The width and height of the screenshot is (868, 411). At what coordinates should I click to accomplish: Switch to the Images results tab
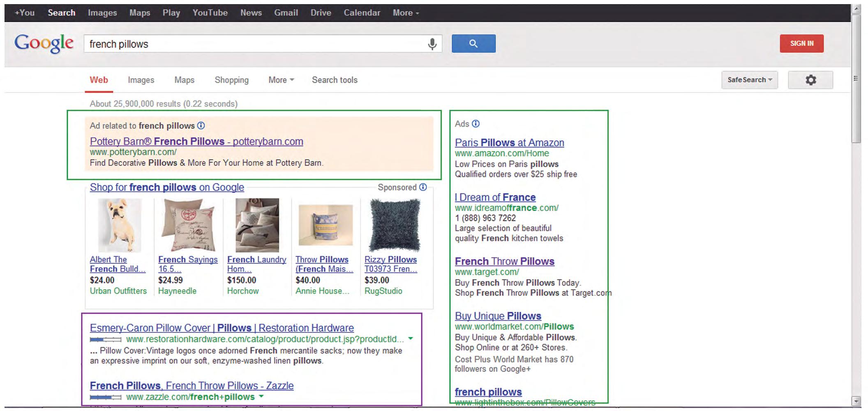click(141, 80)
